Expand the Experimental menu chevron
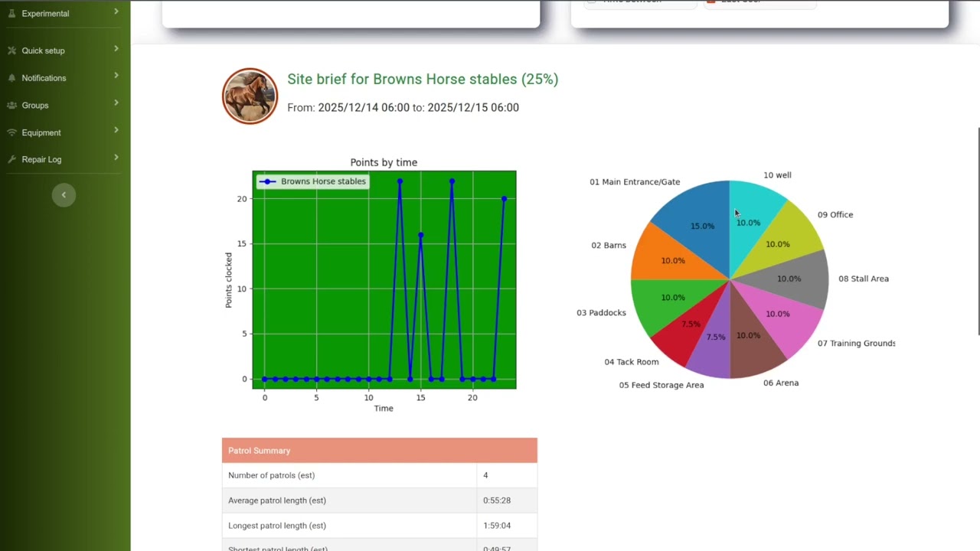The width and height of the screenshot is (980, 551). 116,11
